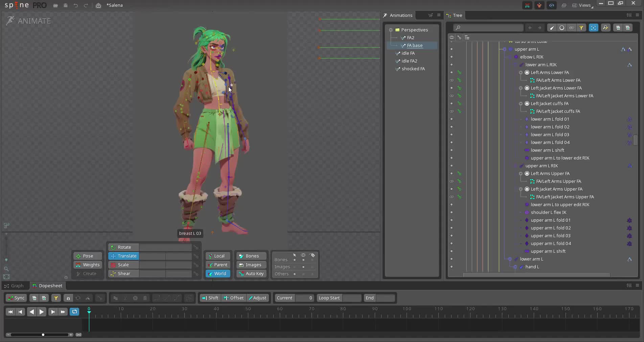Toggle visibility of FA/Left Arms Lower FA

click(452, 80)
